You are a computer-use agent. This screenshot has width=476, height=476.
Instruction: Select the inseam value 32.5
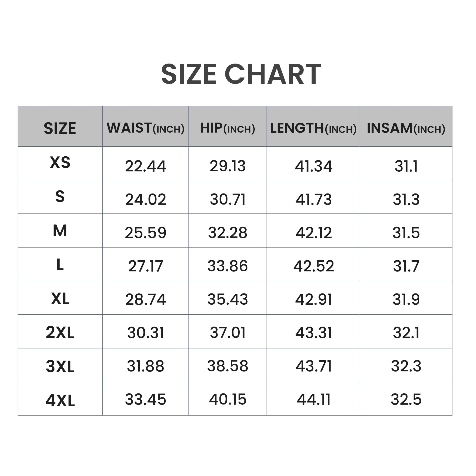[x=406, y=399]
